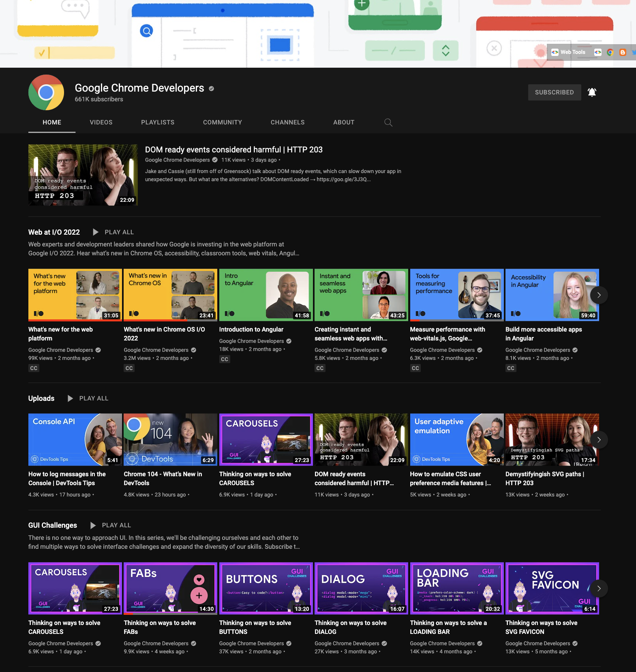Open the goo.gle link in the featured description

[x=344, y=180]
